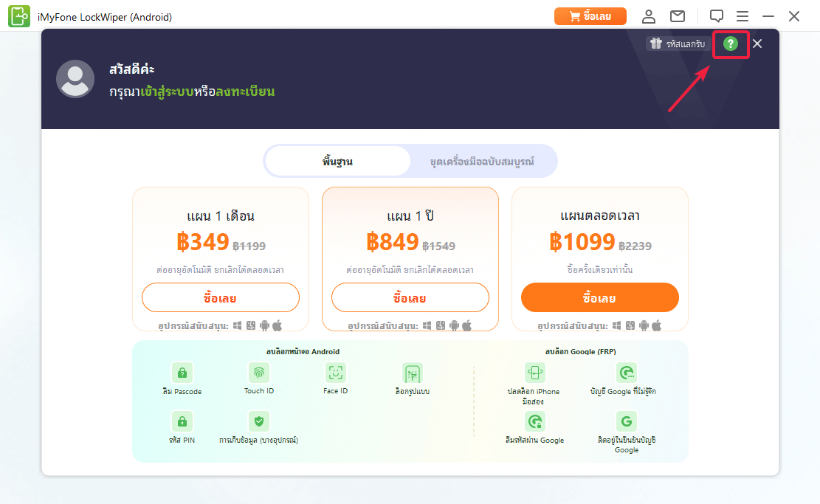Click the ลบล็อก Google (FRP) heading
This screenshot has width=820, height=504.
tap(580, 351)
